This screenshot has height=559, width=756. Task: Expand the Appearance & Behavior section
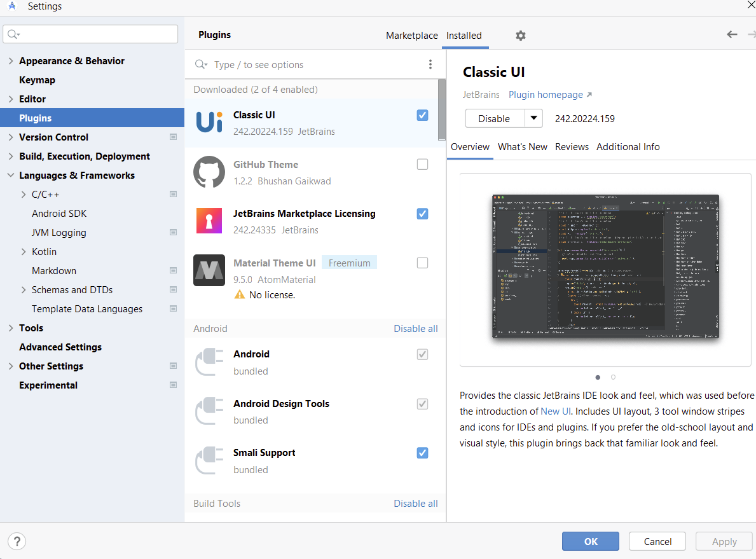[x=11, y=61]
